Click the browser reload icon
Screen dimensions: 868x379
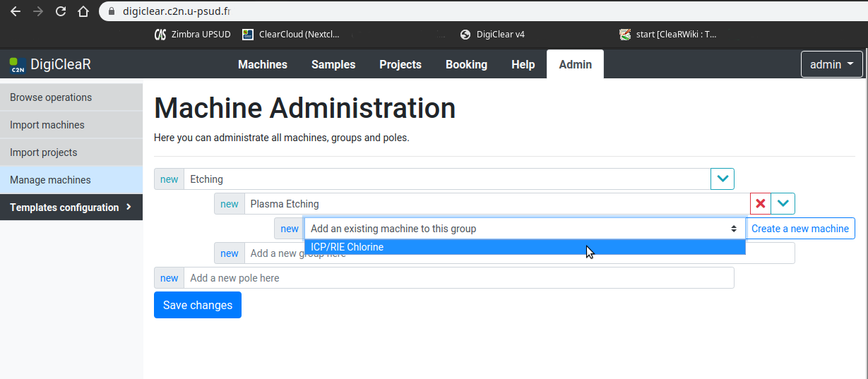[x=61, y=11]
